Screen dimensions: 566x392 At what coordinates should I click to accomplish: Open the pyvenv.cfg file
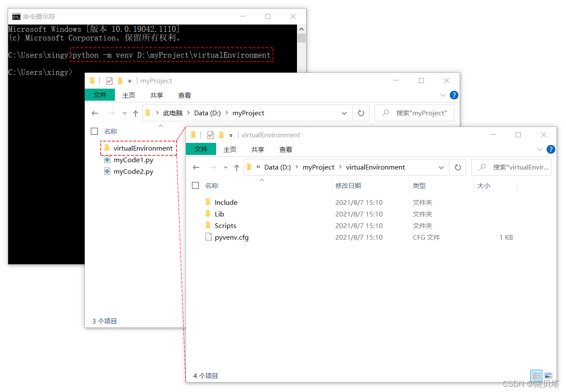click(231, 237)
